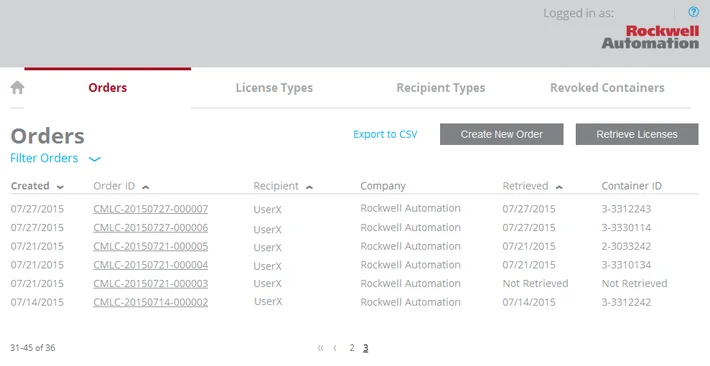Sort ascending by Order ID arrow

pyautogui.click(x=145, y=187)
